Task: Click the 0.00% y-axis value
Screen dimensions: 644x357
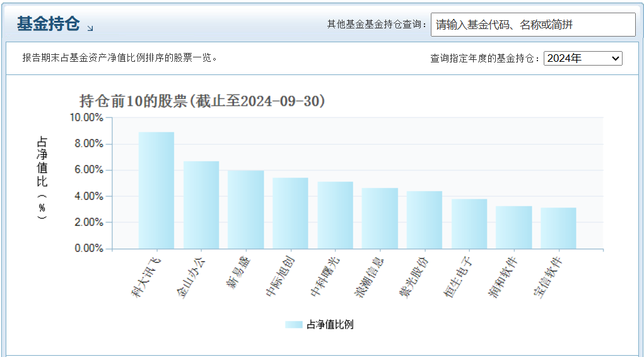Action: pyautogui.click(x=89, y=248)
